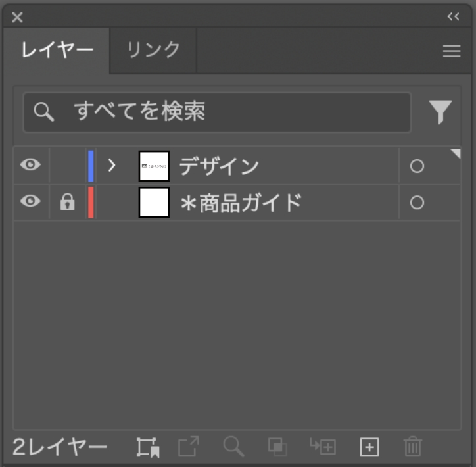The image size is (476, 467).
Task: Collapse the panel with double-arrow icon
Action: 453,17
